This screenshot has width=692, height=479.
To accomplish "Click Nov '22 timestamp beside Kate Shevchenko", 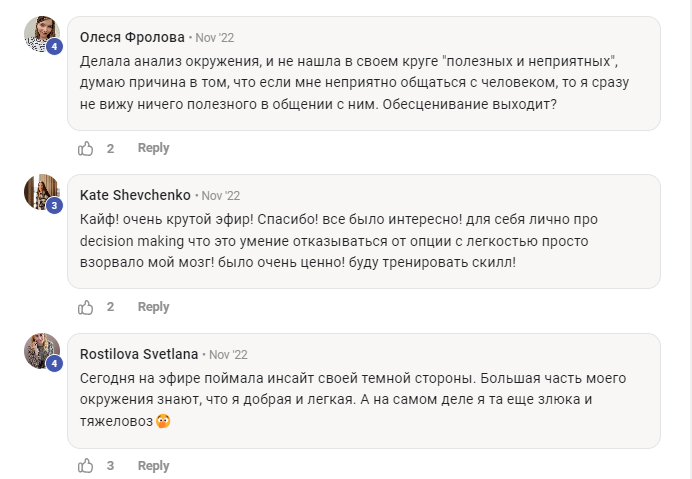I will (x=220, y=196).
